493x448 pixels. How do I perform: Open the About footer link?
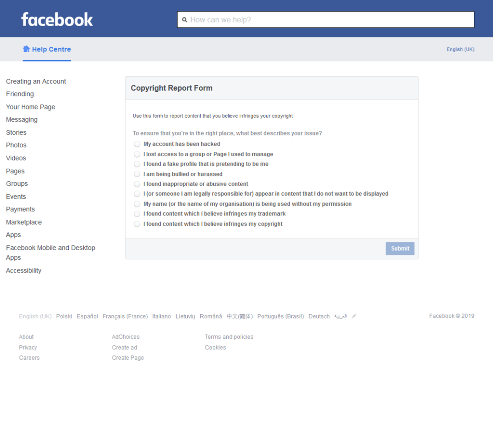(x=26, y=337)
